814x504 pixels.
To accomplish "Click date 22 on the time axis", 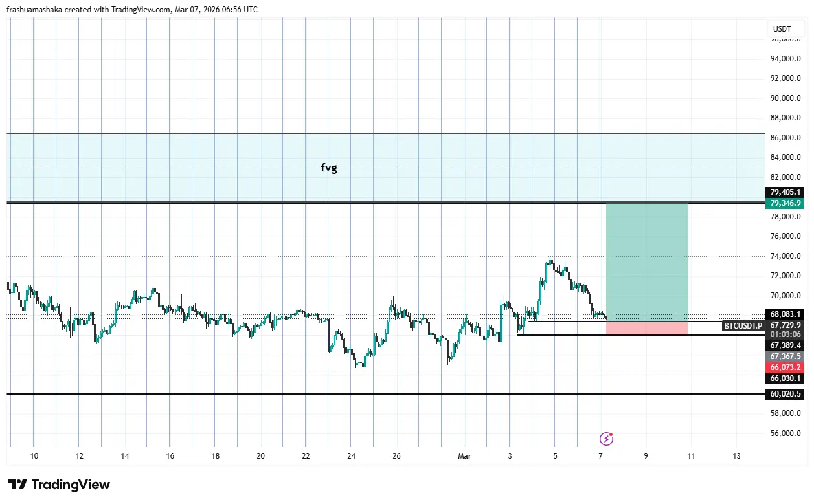I will (x=306, y=456).
